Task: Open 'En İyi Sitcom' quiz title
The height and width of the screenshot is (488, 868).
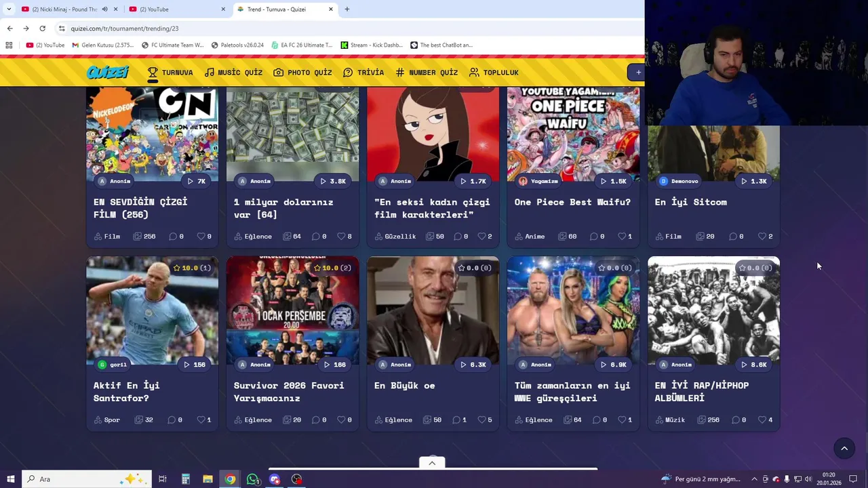Action: point(690,202)
